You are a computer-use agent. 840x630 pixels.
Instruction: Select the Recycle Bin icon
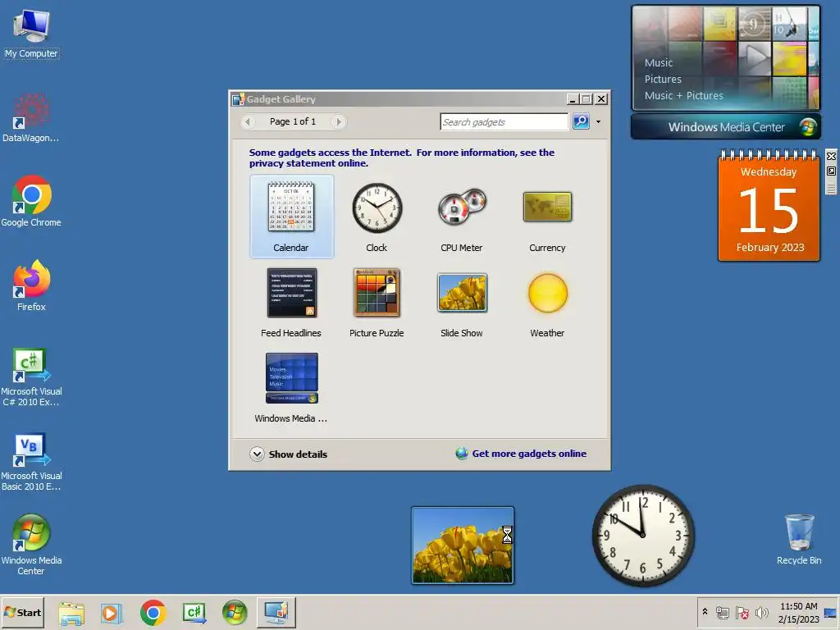799,539
